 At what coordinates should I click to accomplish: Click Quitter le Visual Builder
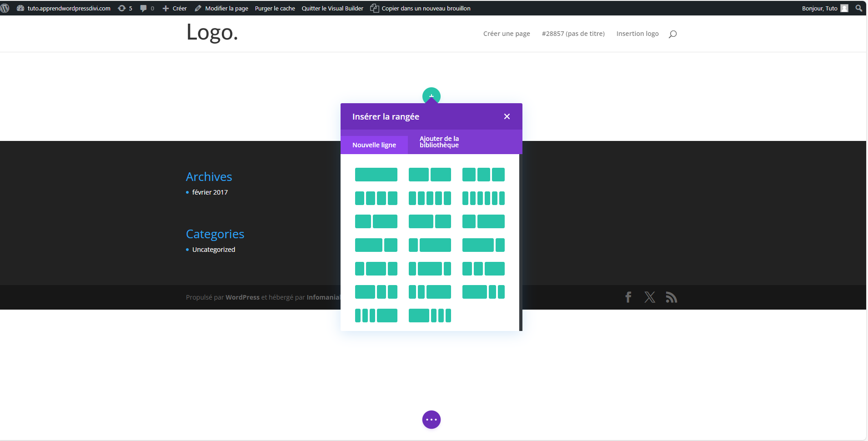(332, 8)
